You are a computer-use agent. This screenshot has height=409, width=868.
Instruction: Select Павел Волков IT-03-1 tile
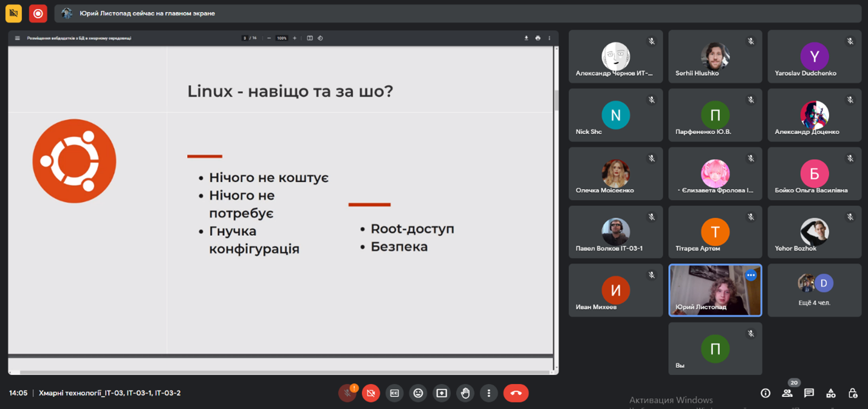pos(615,232)
